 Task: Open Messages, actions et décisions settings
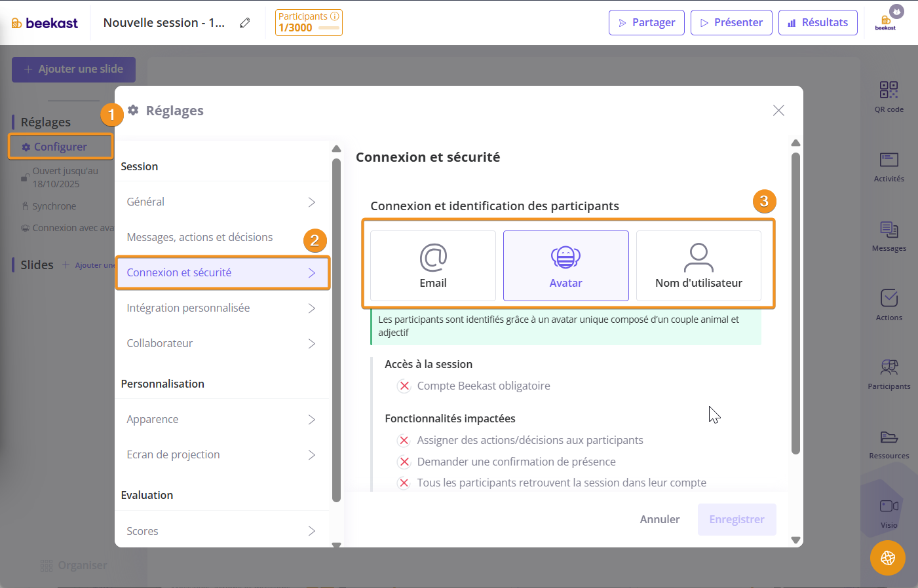pos(200,238)
